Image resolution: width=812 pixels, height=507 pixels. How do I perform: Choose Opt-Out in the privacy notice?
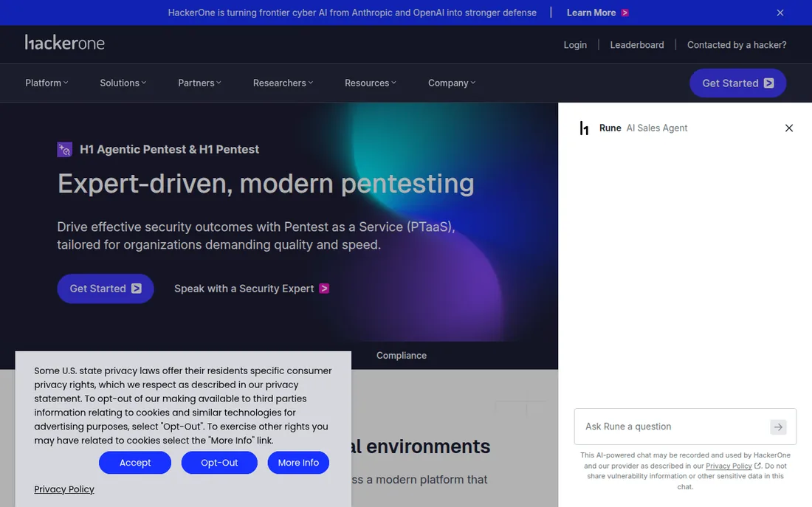coord(219,463)
